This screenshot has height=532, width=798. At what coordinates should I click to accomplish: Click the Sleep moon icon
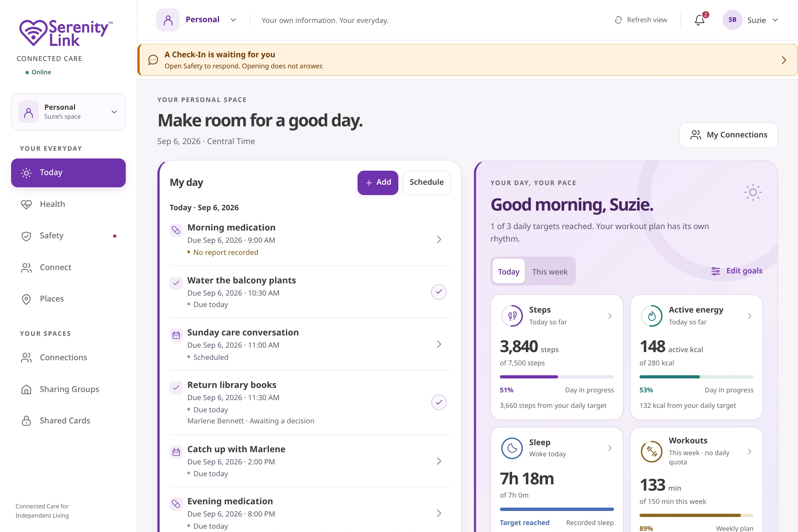click(512, 448)
